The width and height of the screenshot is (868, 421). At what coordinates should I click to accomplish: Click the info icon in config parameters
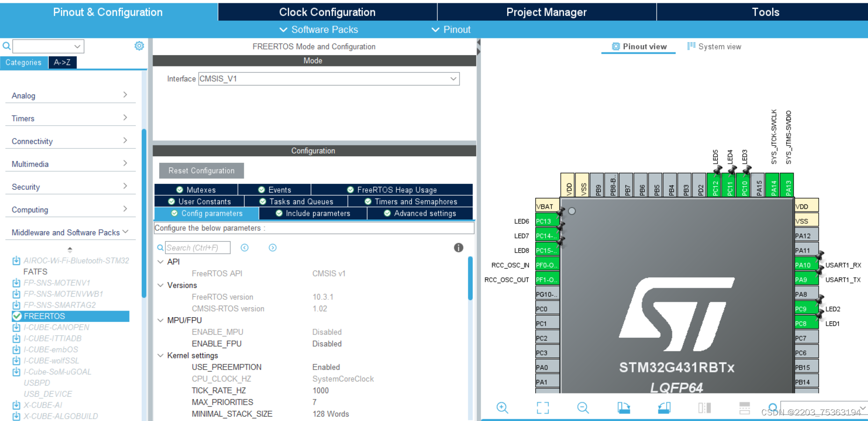click(459, 247)
